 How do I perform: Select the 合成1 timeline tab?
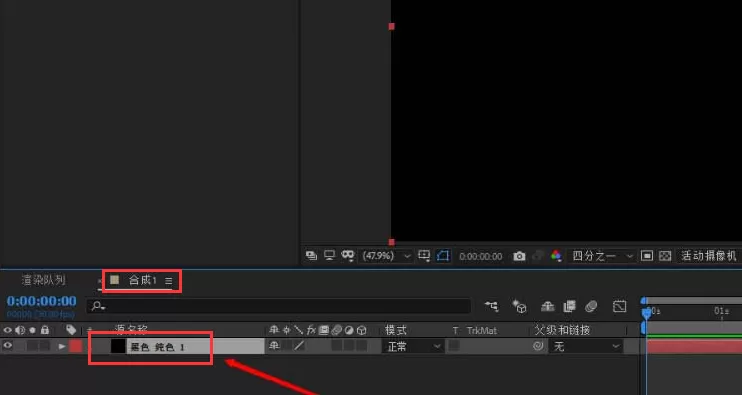pos(142,280)
